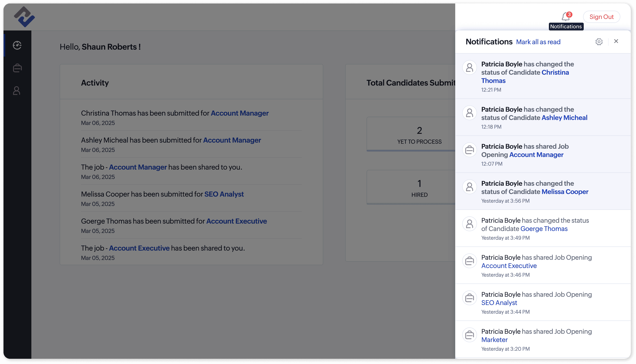Image resolution: width=636 pixels, height=364 pixels.
Task: Open Christina Thomas link in notifications
Action: click(x=555, y=72)
